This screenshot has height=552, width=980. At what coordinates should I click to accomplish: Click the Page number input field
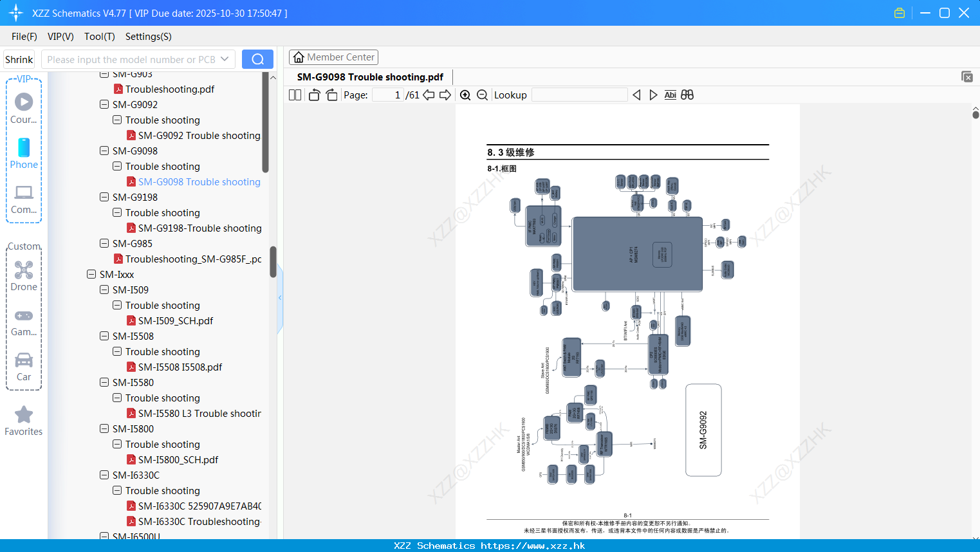[x=388, y=95]
